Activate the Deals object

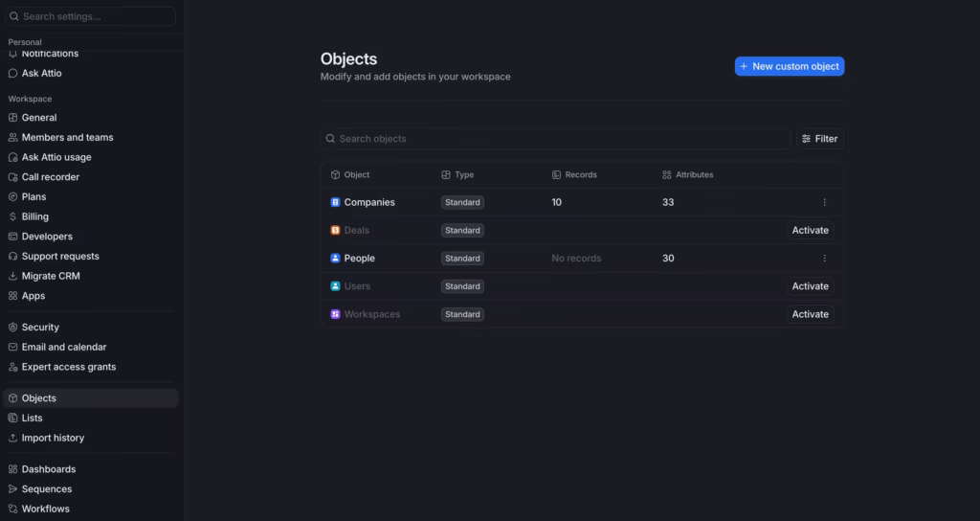810,231
